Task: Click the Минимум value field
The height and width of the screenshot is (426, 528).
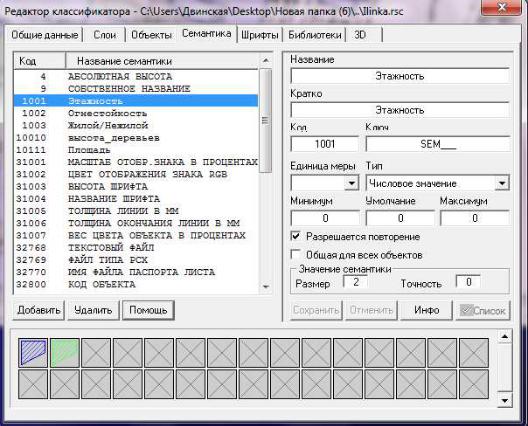Action: [x=325, y=218]
